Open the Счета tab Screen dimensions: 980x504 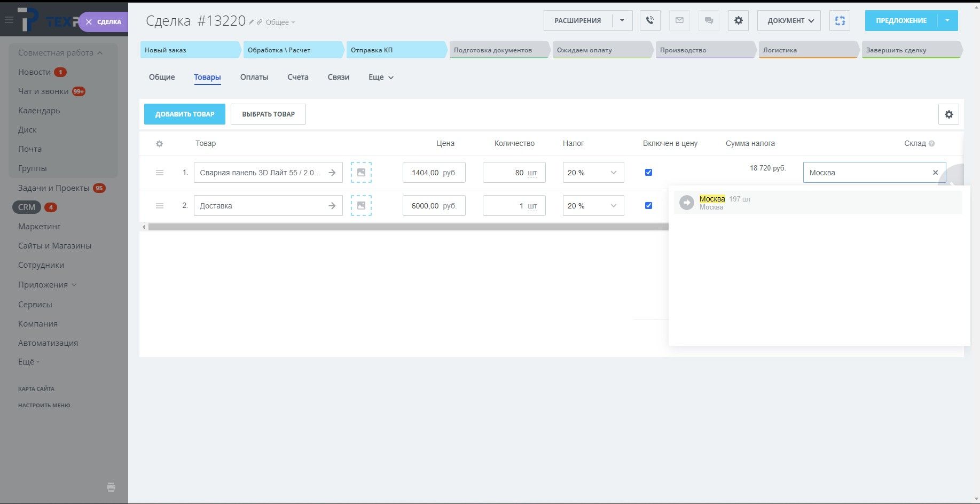click(x=297, y=77)
